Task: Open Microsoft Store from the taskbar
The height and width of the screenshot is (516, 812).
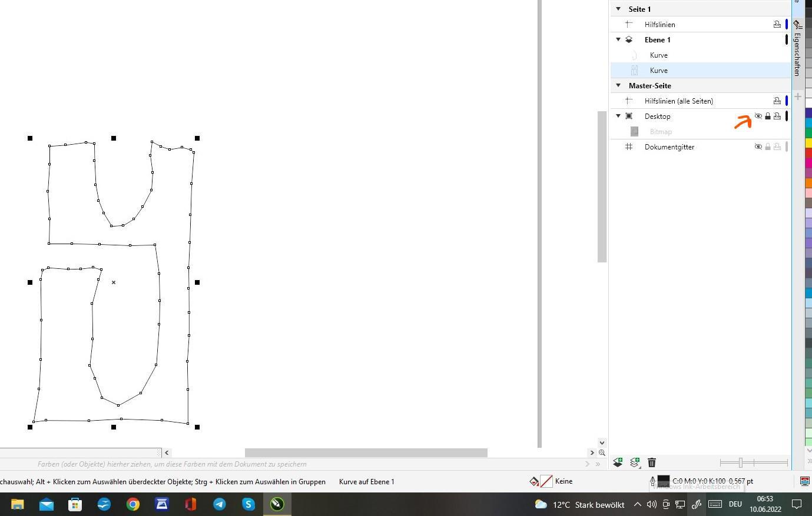Action: [x=75, y=504]
